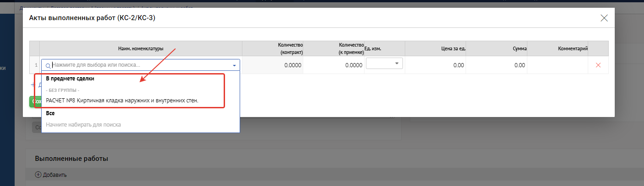Screen dimensions: 644x186
Task: Select row number 1 cell
Action: click(35, 65)
